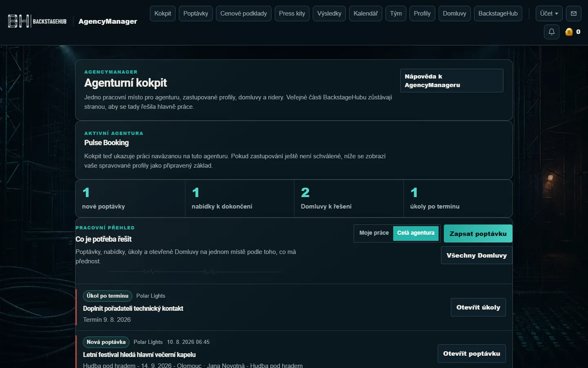Open task 'Doplnit pořadateli technický kontakt'

click(x=133, y=309)
